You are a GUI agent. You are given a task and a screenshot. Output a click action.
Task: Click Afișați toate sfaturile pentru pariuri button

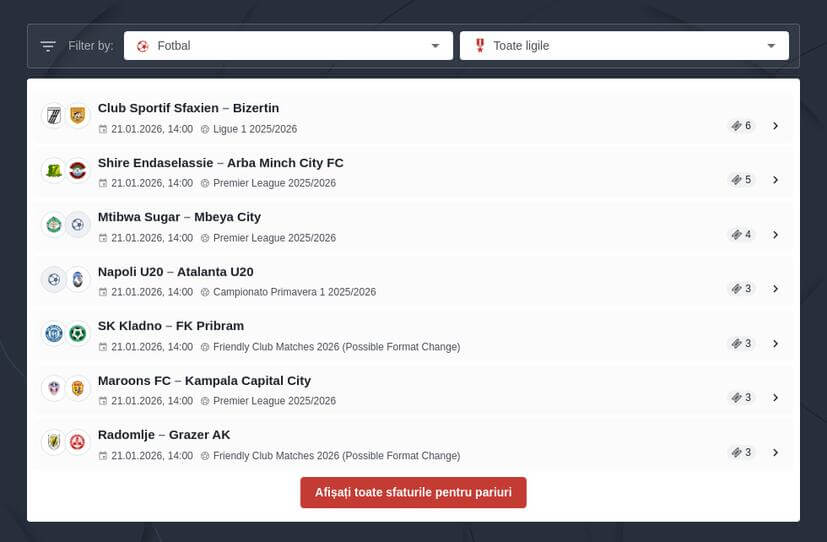(413, 492)
